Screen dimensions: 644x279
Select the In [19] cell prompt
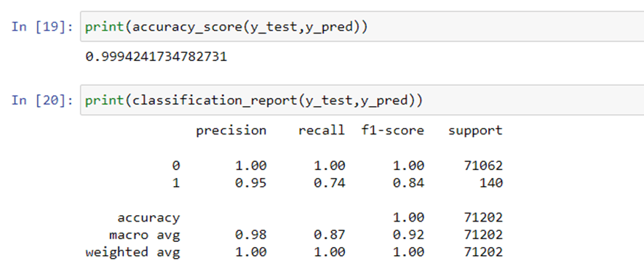click(42, 27)
